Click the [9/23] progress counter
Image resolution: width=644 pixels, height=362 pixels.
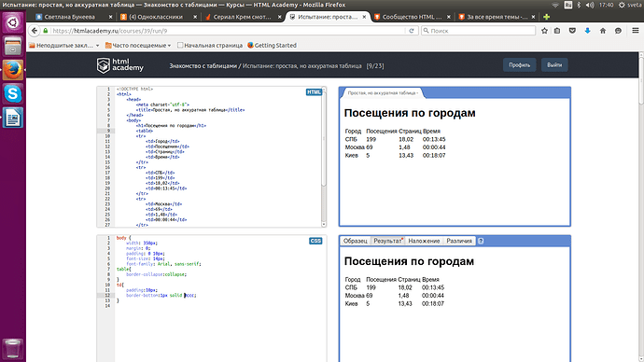(375, 65)
